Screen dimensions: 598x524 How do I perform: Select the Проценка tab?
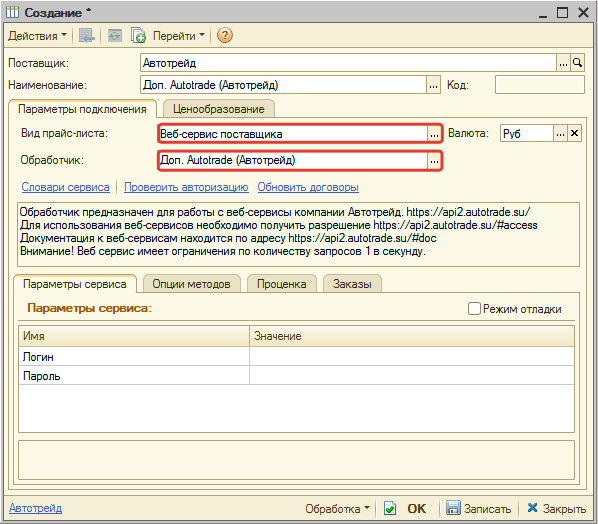coord(281,284)
